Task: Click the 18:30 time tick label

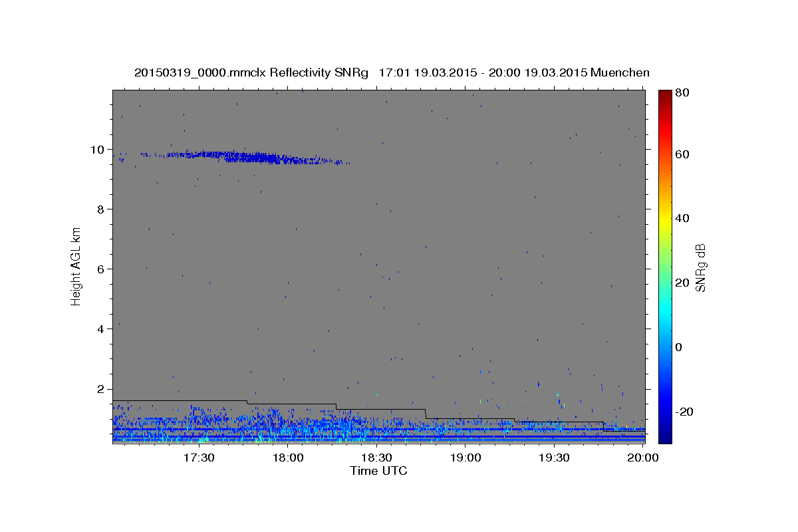Action: coord(376,458)
